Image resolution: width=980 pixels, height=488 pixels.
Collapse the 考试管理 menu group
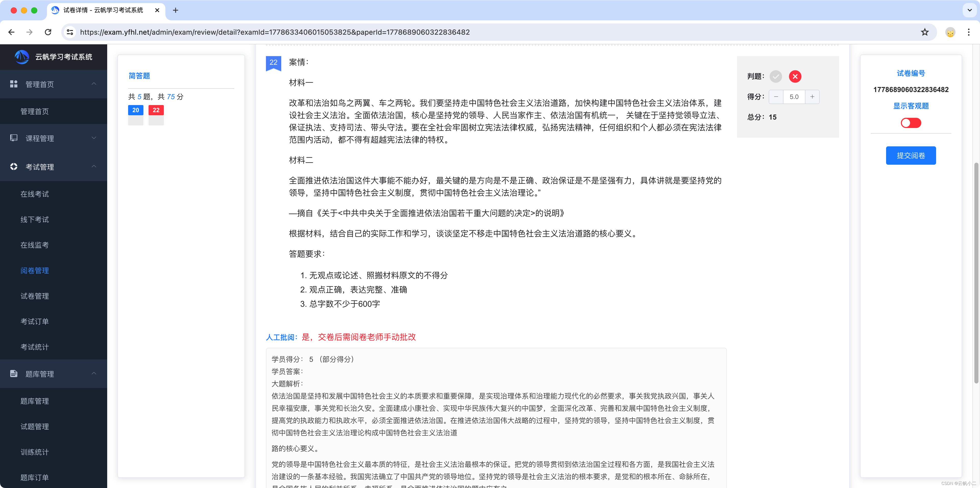click(x=94, y=166)
